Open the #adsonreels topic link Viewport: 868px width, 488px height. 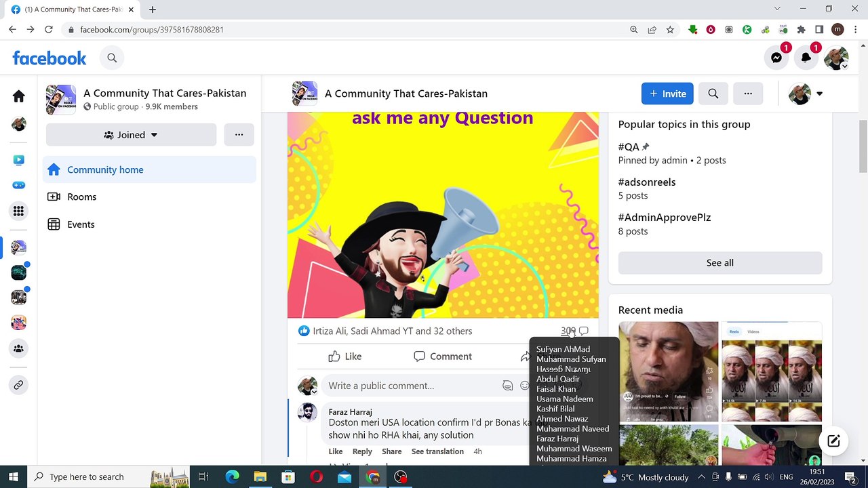coord(646,182)
